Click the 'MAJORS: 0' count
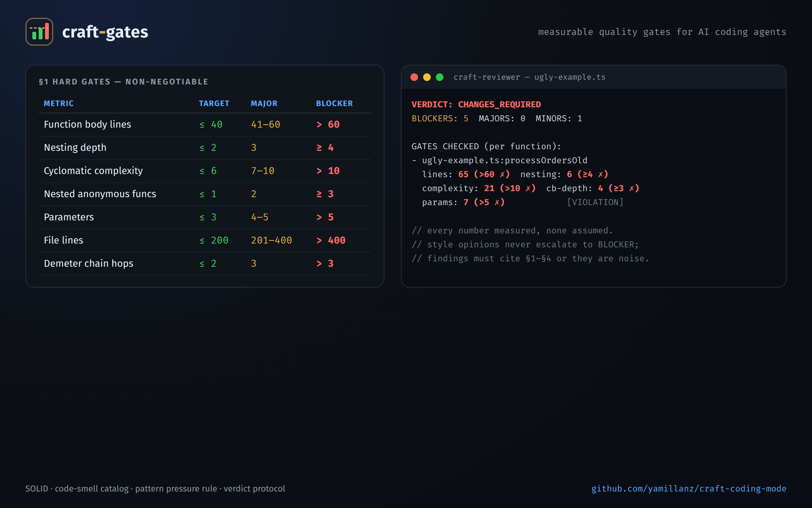Viewport: 812px width, 508px height. point(502,119)
